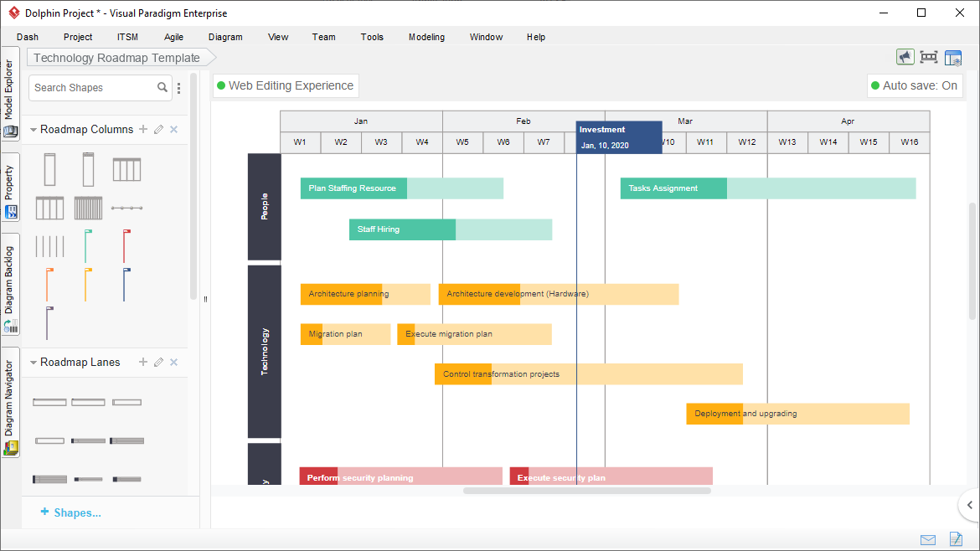Screen dimensions: 980x551
Task: Select the Tasks Assignment bar
Action: point(768,188)
